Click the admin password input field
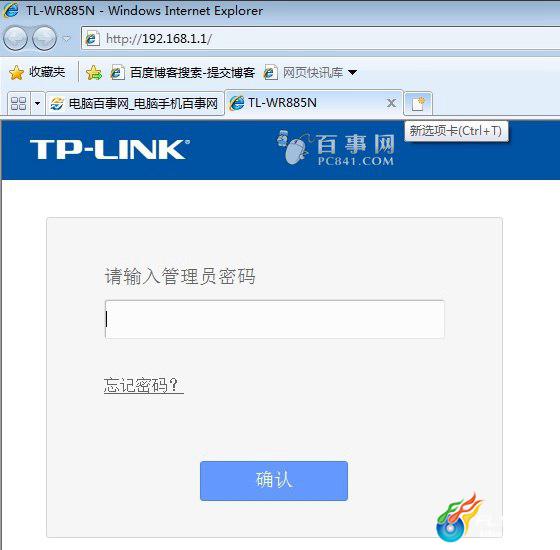Viewport: 560px width, 550px height. pyautogui.click(x=275, y=319)
